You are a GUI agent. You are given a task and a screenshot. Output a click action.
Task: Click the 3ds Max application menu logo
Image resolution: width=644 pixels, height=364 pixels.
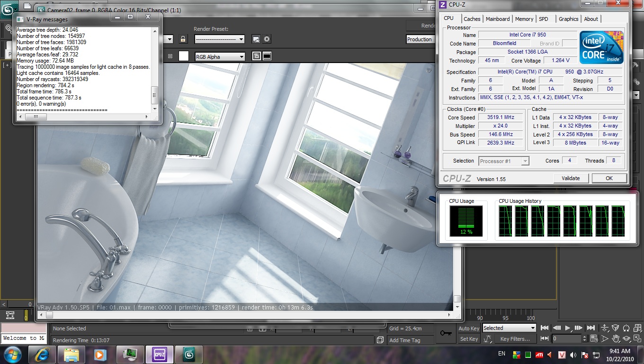[x=9, y=10]
